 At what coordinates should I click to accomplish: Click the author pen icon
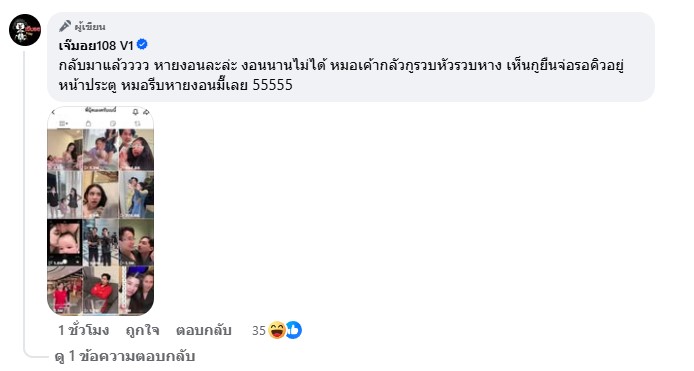pyautogui.click(x=65, y=26)
